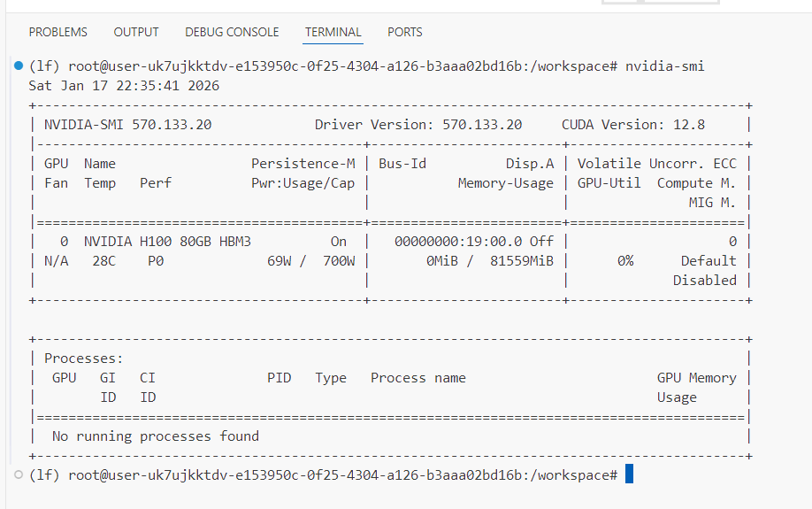
Task: Click the first prompt's hostname path text
Action: coord(343,66)
